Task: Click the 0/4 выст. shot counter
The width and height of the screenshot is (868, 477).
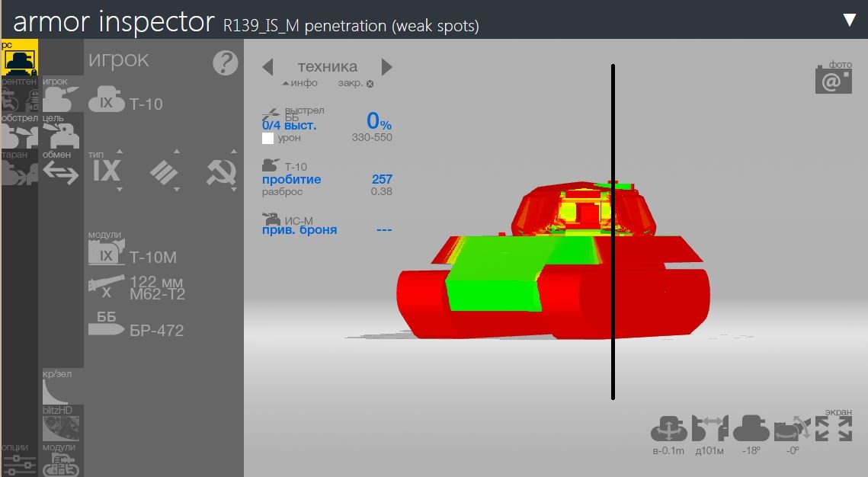Action: (290, 126)
